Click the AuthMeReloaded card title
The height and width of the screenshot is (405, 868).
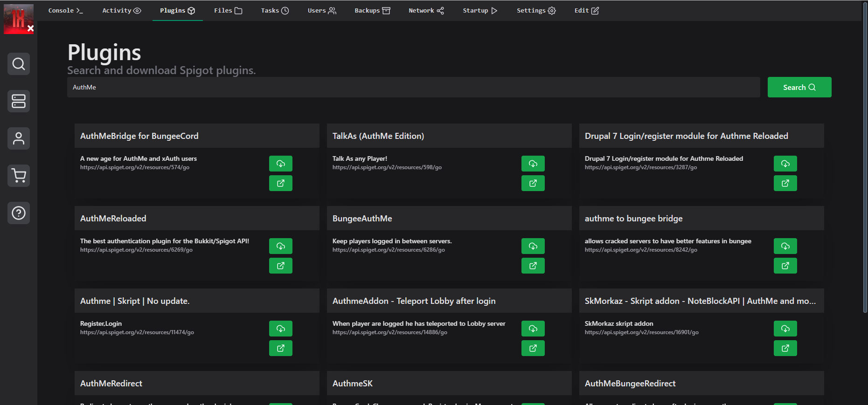113,219
